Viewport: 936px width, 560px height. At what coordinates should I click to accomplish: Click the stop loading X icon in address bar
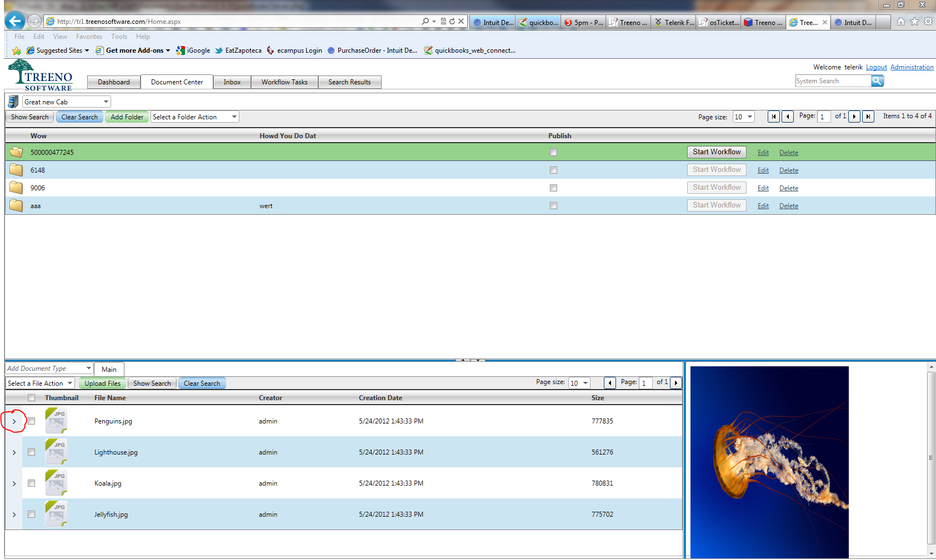(461, 21)
